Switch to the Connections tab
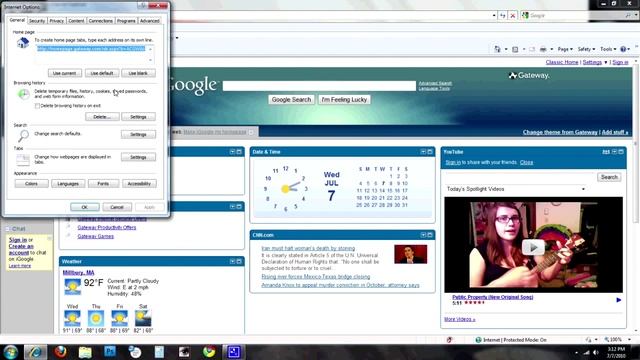640x360 pixels. (x=100, y=21)
